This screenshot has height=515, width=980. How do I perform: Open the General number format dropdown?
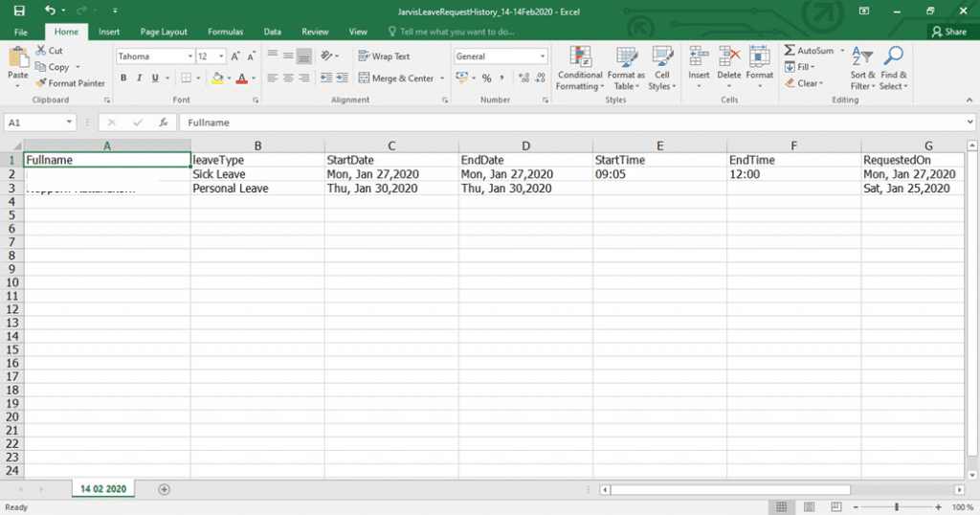tap(543, 56)
